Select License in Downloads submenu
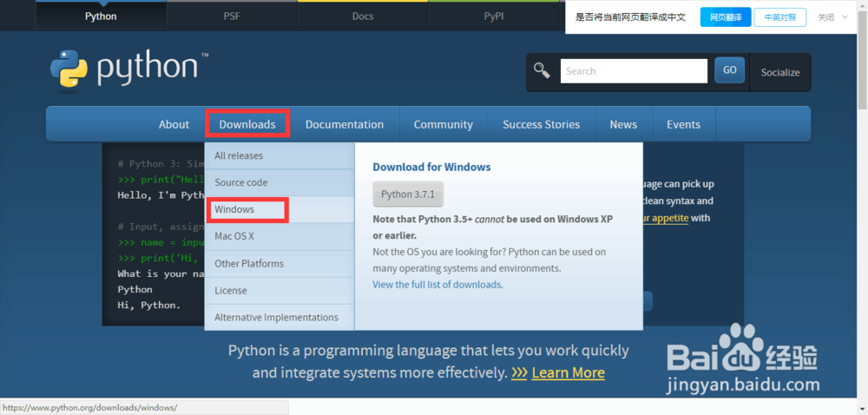 pyautogui.click(x=279, y=291)
